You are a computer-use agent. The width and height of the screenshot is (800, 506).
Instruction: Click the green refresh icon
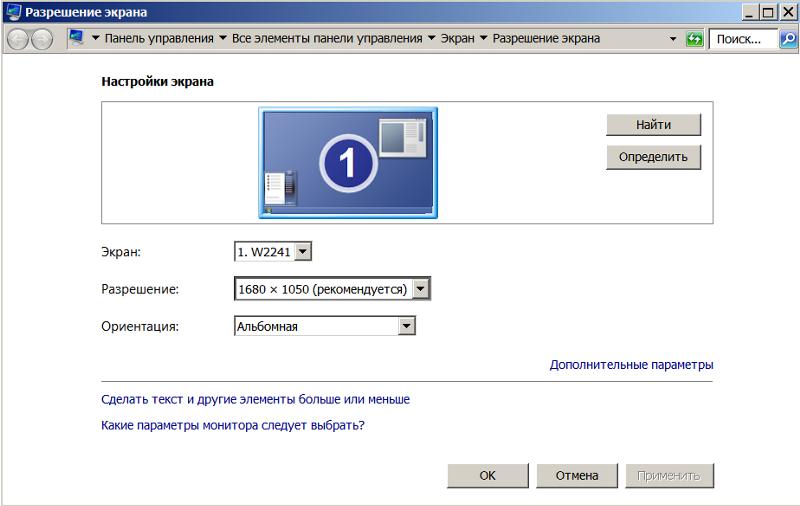tap(694, 39)
